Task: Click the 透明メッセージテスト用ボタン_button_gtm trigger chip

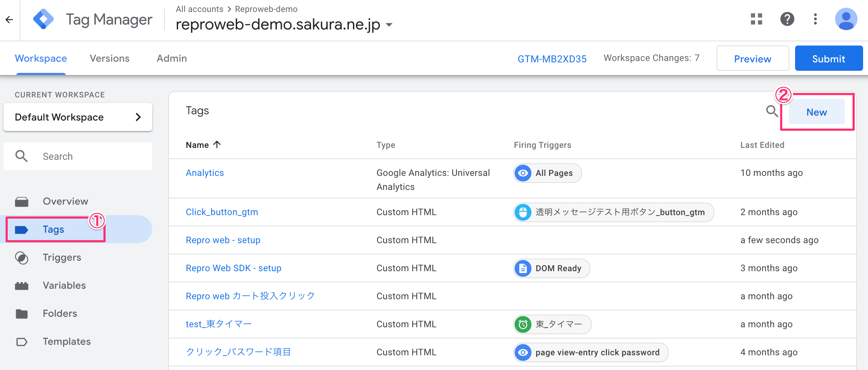Action: pos(614,212)
